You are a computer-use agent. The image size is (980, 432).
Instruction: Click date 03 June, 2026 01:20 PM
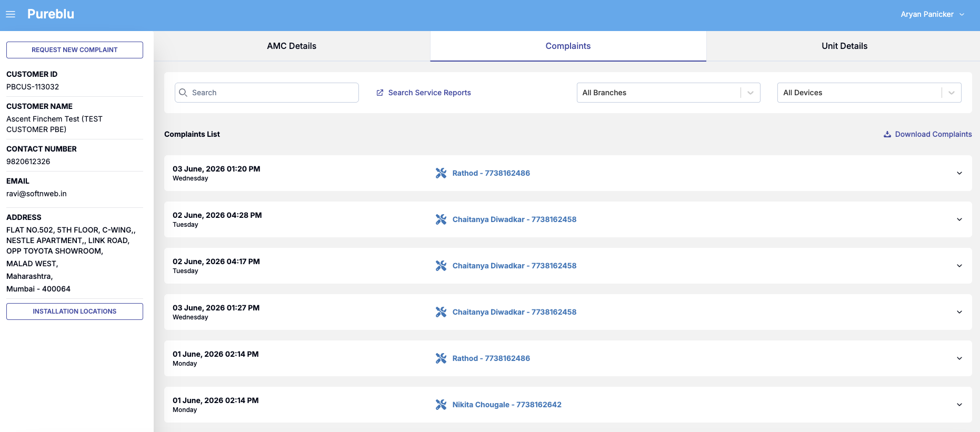tap(216, 169)
